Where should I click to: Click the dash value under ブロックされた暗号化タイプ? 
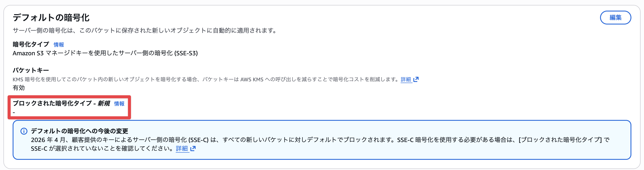[x=14, y=112]
